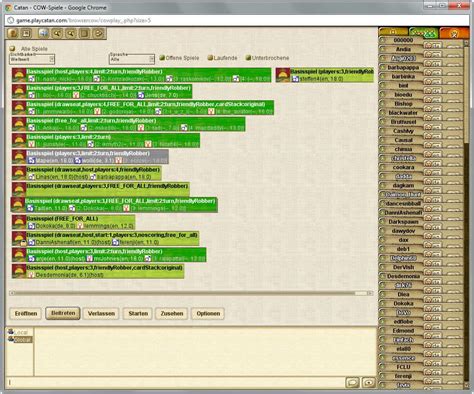Click game icon of 'Basisspiel (FREE_FOR_ALL)' row
Viewport: 474px width, 394px height.
tap(19, 222)
